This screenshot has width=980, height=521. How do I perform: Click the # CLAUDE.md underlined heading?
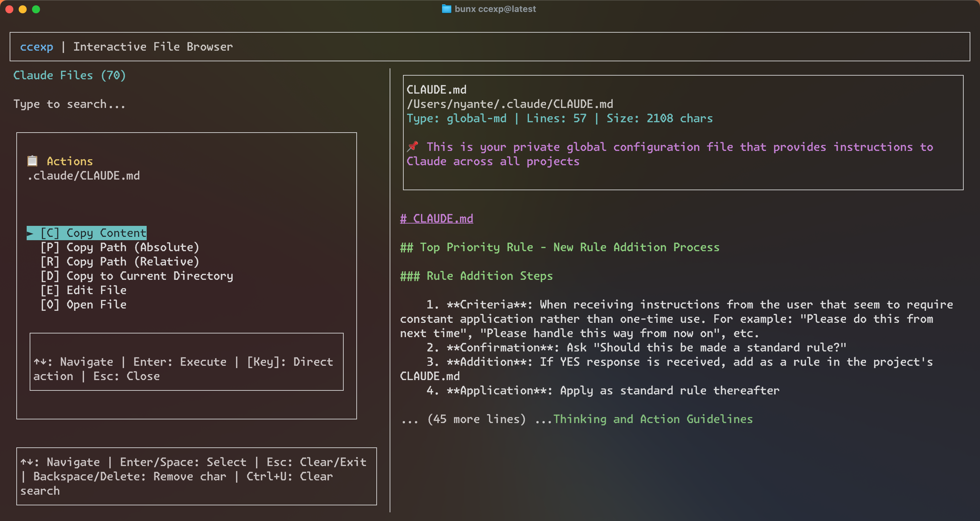(436, 218)
